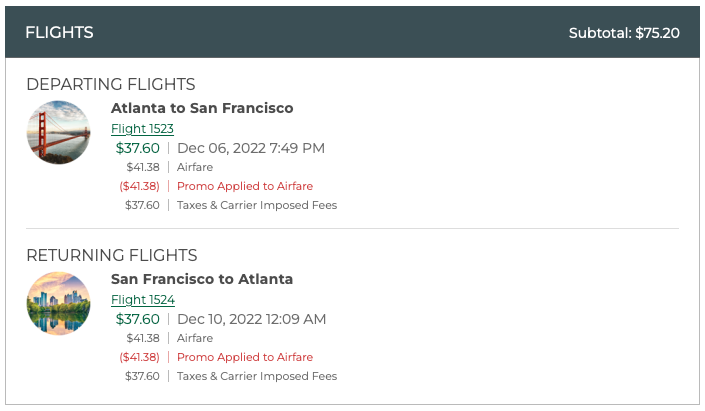Open the Flight 1524 link

[142, 300]
